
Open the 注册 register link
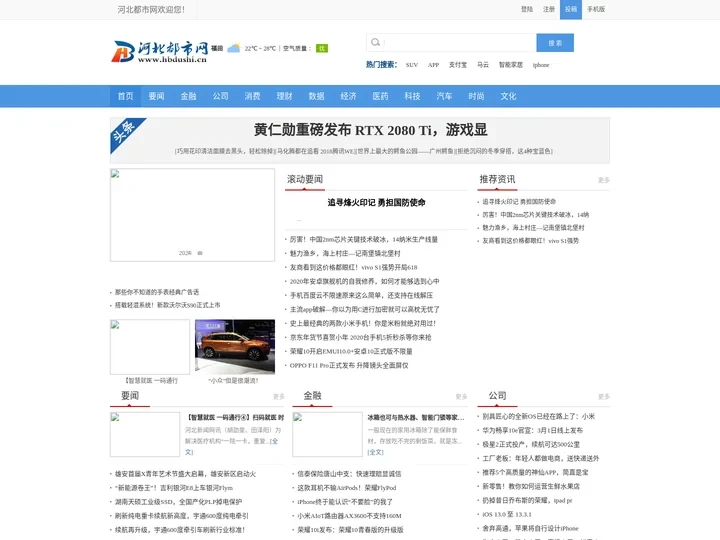point(549,9)
